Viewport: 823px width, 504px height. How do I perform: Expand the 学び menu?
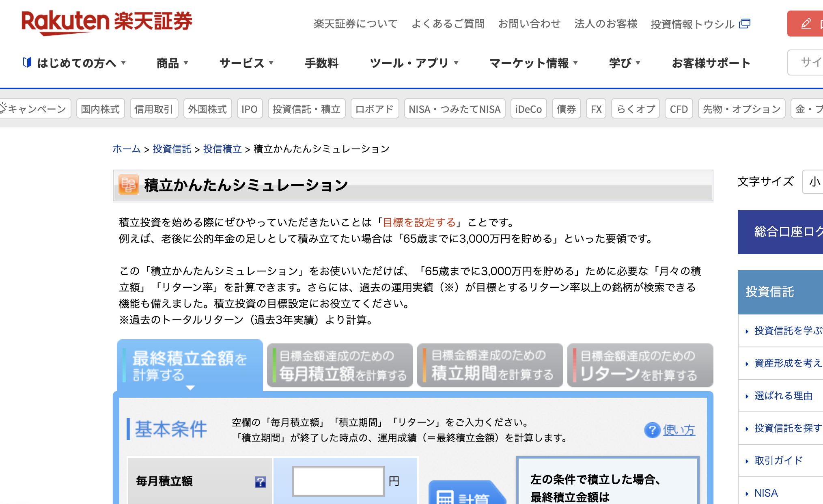click(624, 63)
